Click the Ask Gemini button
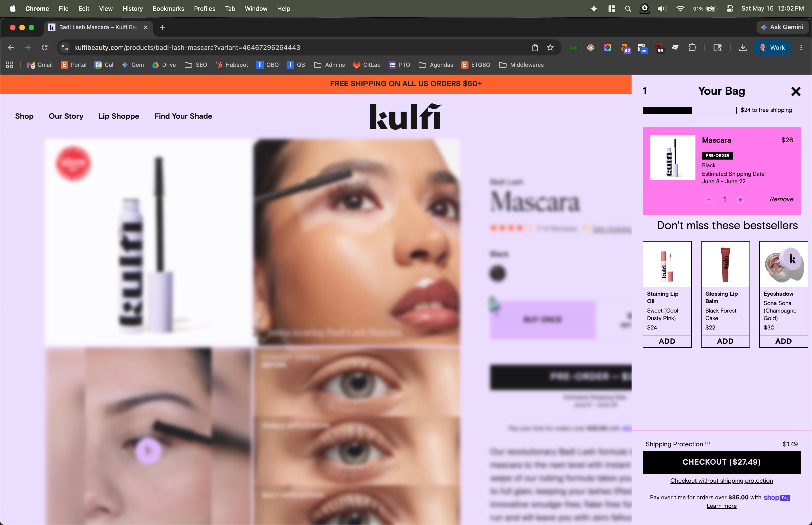Screen dimensions: 812x525 pos(782,27)
